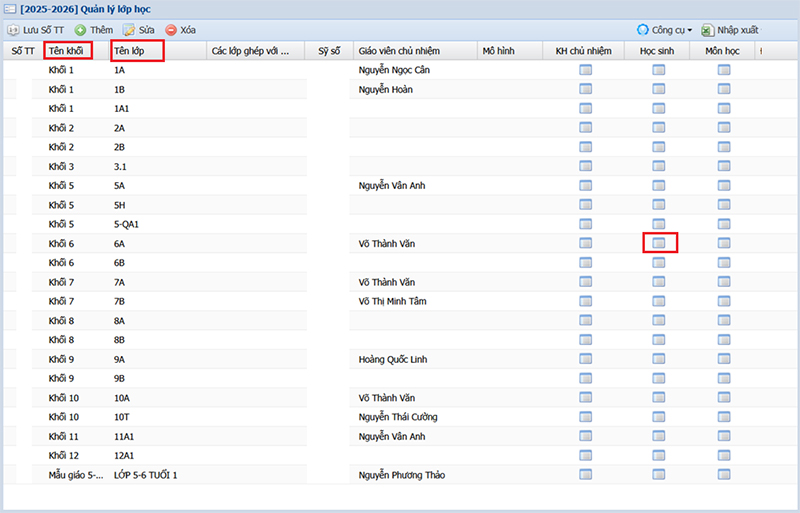Open the Học sinh icon for class 1A
This screenshot has width=800, height=513.
point(659,70)
